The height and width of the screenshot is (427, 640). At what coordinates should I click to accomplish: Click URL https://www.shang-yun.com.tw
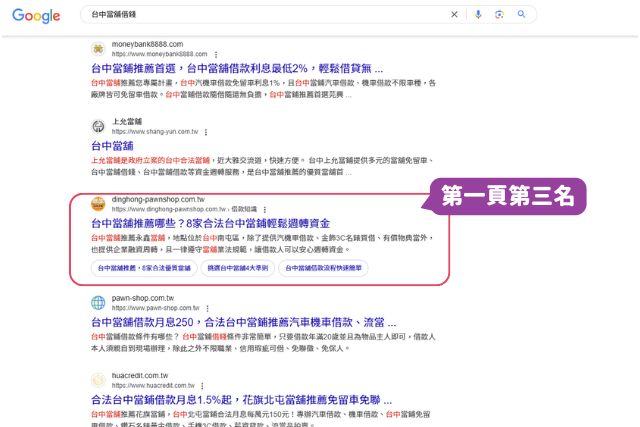(155, 132)
